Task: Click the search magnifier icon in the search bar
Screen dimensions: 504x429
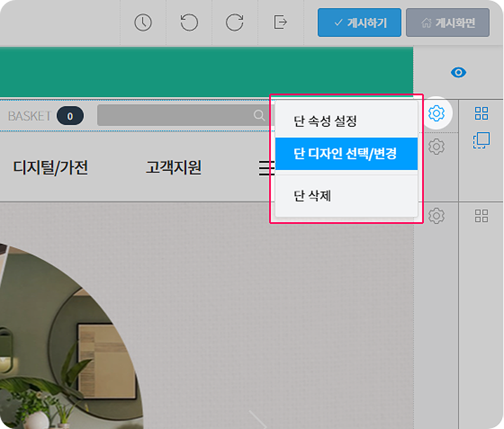Action: coord(259,116)
